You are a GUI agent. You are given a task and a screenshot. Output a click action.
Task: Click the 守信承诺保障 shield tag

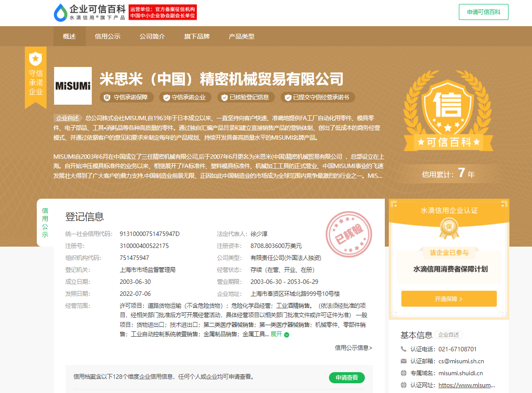point(126,98)
